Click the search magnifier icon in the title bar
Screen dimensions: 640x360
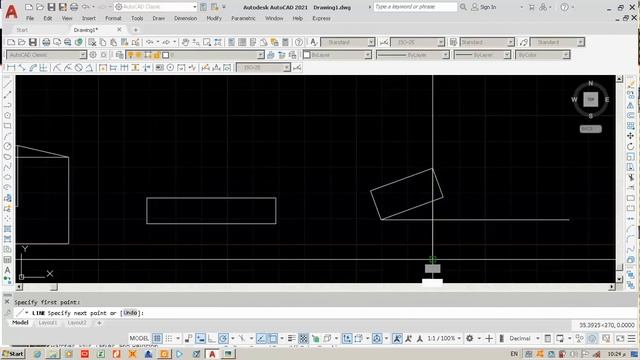[463, 7]
